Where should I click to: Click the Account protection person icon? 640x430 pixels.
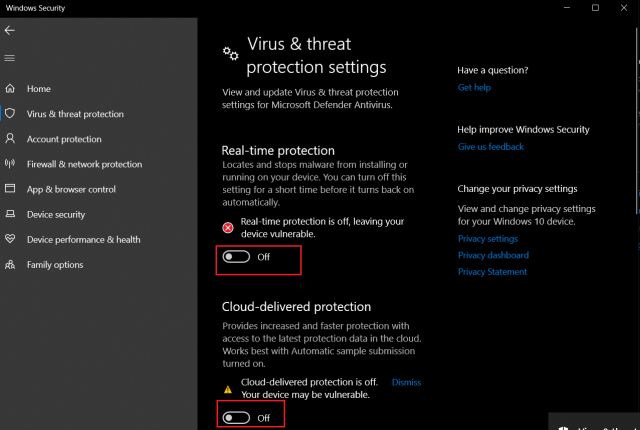point(10,139)
